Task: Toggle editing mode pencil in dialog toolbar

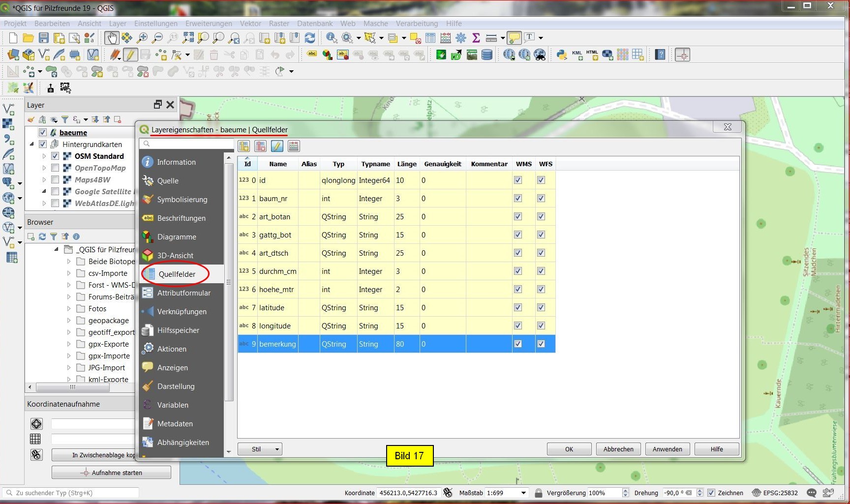Action: coord(277,146)
